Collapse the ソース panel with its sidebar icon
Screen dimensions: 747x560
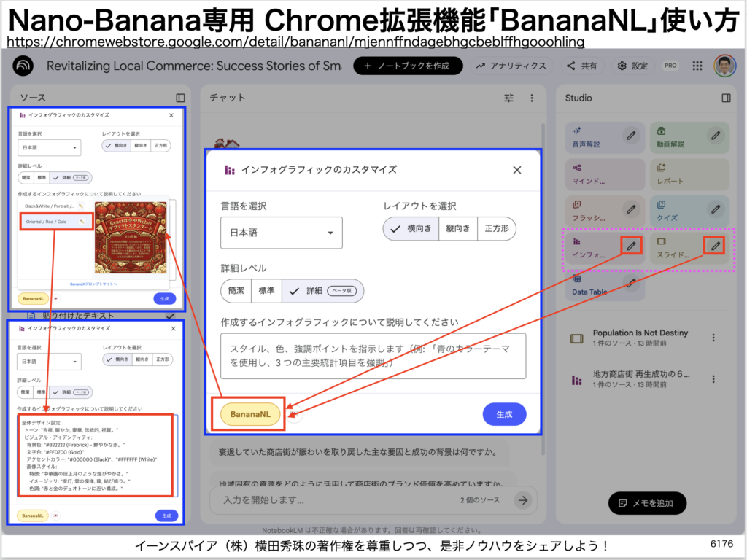pos(180,98)
